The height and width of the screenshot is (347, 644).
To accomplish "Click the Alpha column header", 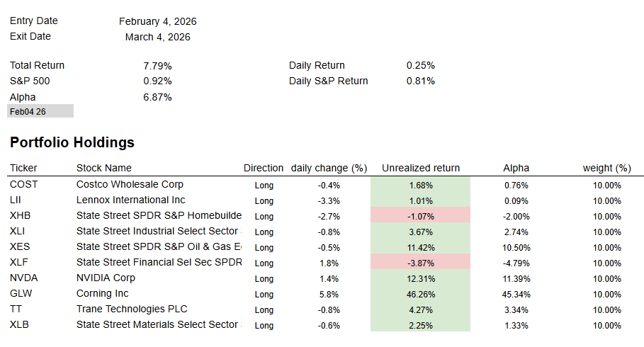I will 516,168.
